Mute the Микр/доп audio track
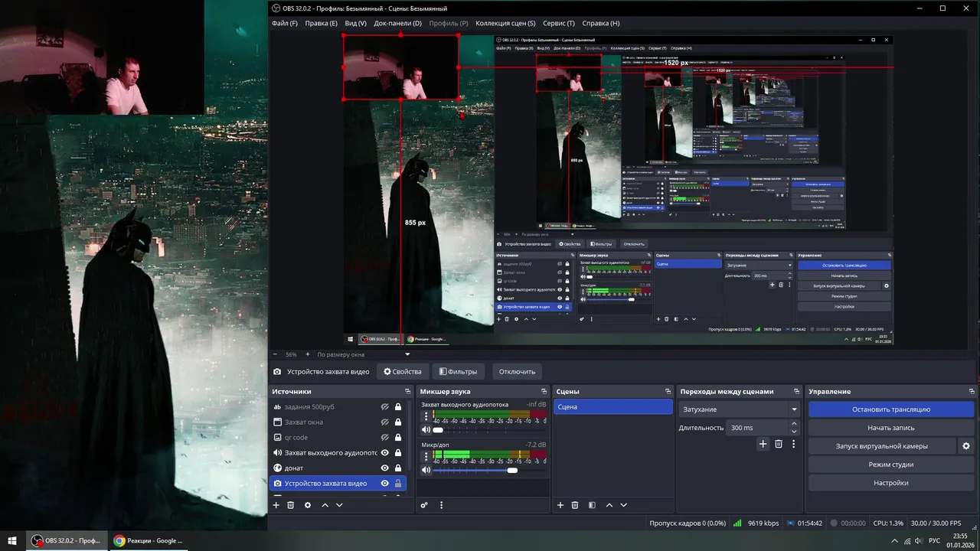Image resolution: width=980 pixels, height=551 pixels. point(426,470)
